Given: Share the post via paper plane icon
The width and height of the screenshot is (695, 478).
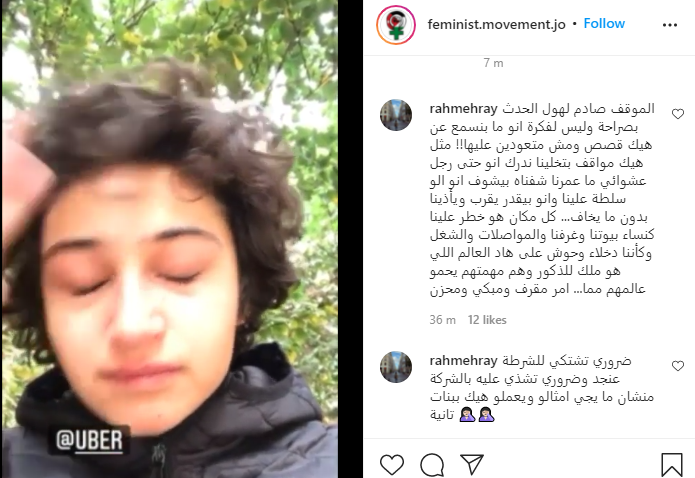Looking at the screenshot, I should (x=472, y=464).
